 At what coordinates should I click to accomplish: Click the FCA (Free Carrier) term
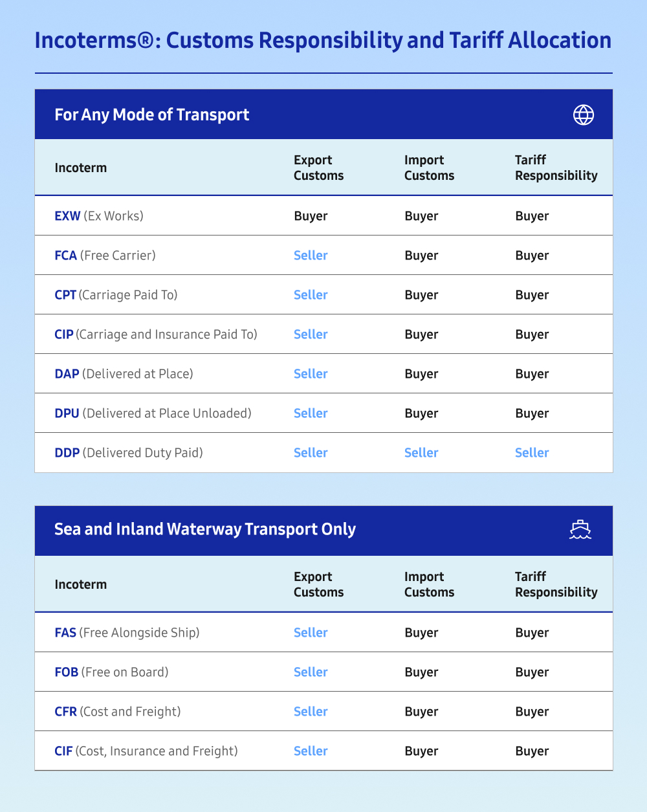(105, 256)
